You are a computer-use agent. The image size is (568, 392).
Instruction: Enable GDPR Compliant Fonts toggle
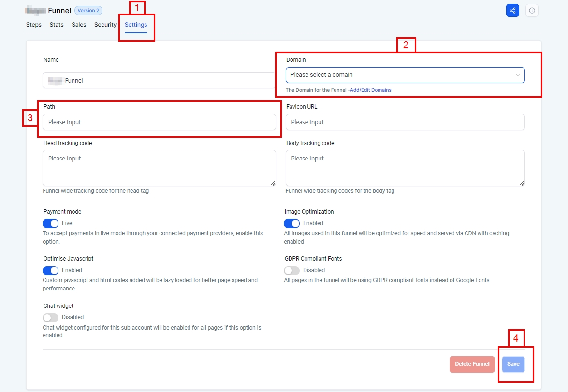292,270
